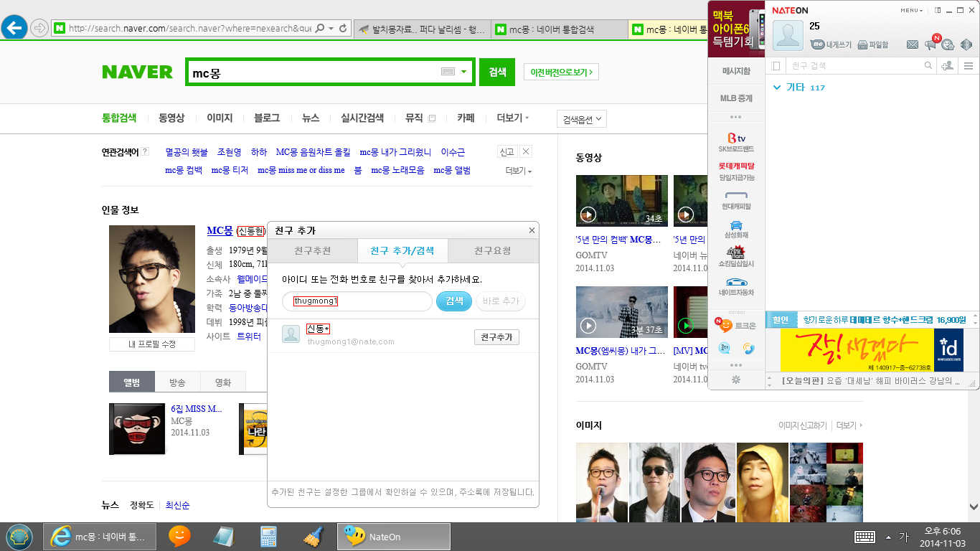Open NateOn notifications megaphone icon
Image resolution: width=980 pixels, height=551 pixels.
tap(930, 44)
